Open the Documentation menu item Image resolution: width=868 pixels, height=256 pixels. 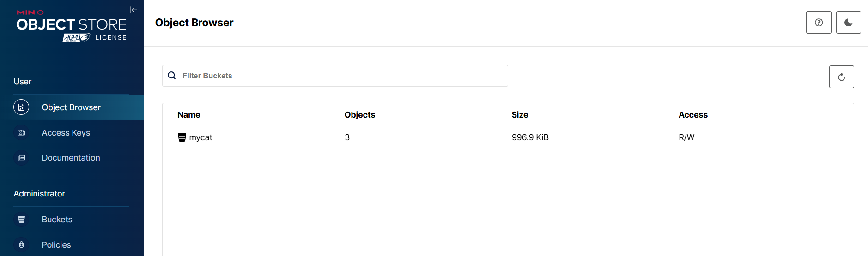(72, 158)
